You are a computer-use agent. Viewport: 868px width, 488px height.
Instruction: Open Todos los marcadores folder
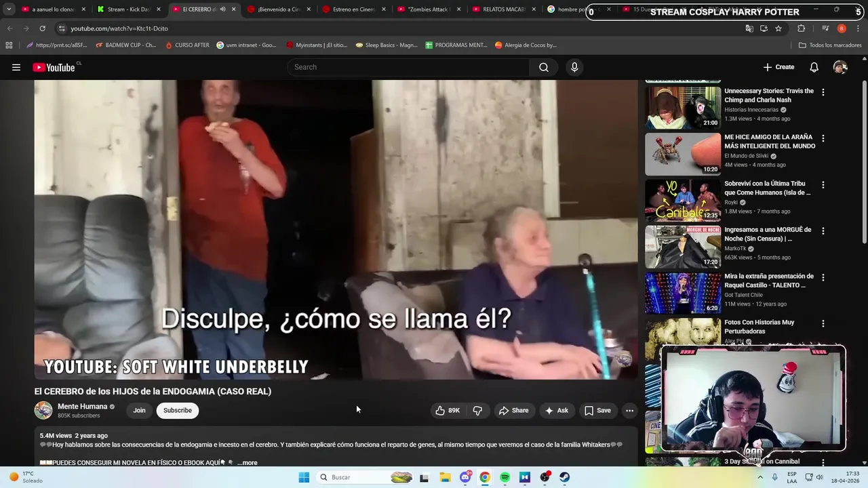pos(830,45)
